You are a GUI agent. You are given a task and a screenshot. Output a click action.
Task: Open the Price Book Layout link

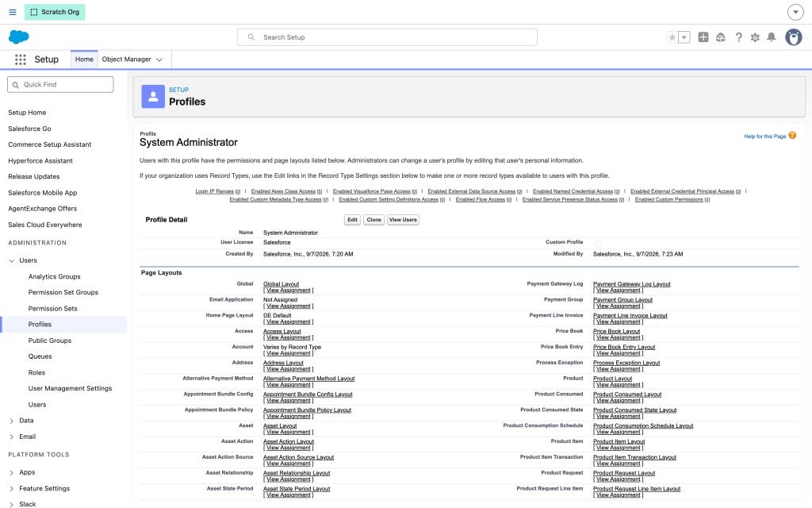point(617,331)
